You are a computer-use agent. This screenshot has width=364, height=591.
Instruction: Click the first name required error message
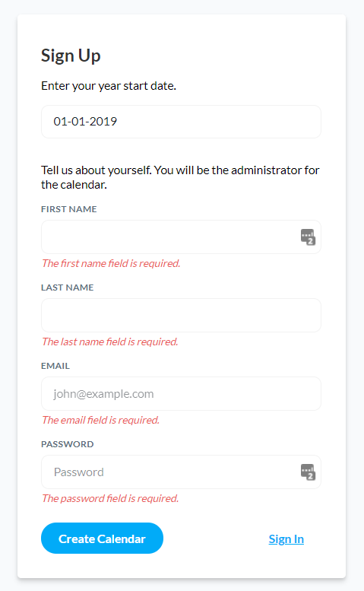coord(111,263)
